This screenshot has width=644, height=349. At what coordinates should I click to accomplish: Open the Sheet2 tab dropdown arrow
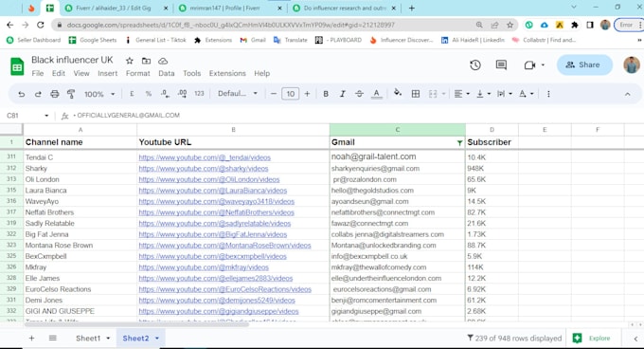click(157, 339)
